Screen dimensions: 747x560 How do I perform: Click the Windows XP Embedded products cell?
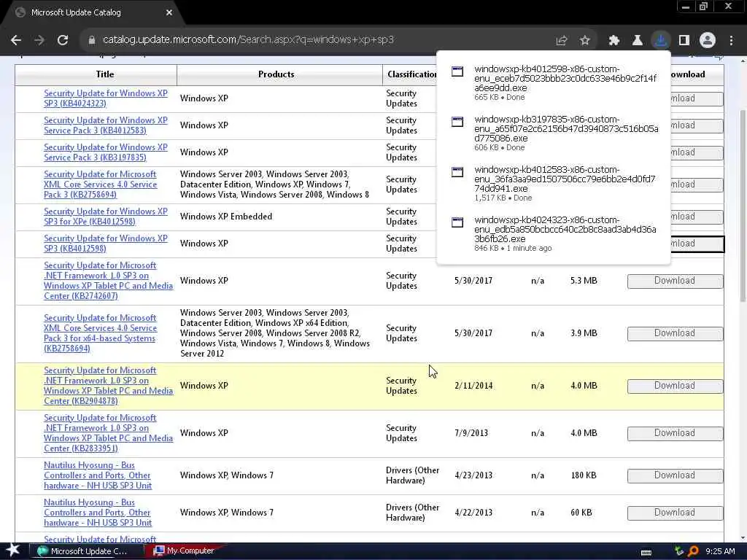[226, 216]
